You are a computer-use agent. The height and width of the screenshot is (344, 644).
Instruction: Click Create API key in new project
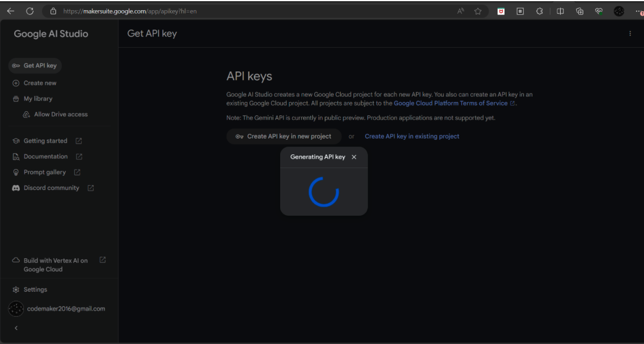(284, 137)
